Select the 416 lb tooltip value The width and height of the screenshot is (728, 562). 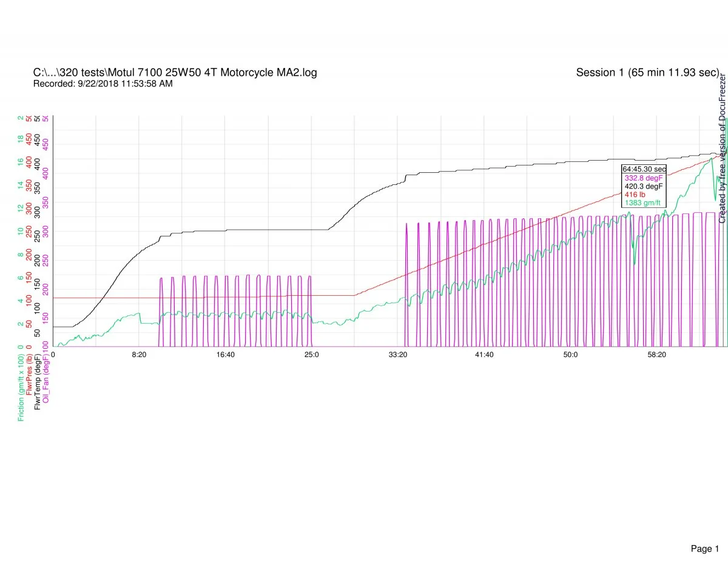tap(635, 195)
